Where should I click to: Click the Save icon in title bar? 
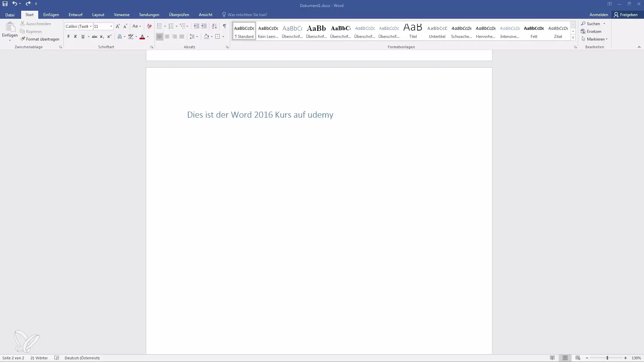pyautogui.click(x=5, y=4)
